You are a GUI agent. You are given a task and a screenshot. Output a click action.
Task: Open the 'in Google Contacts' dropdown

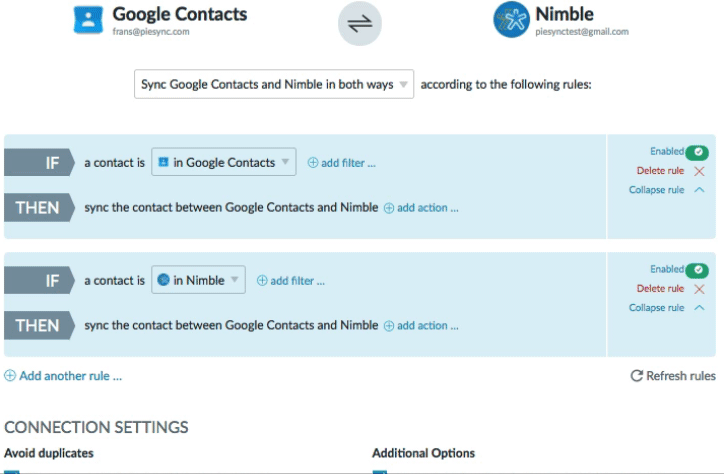pos(224,162)
